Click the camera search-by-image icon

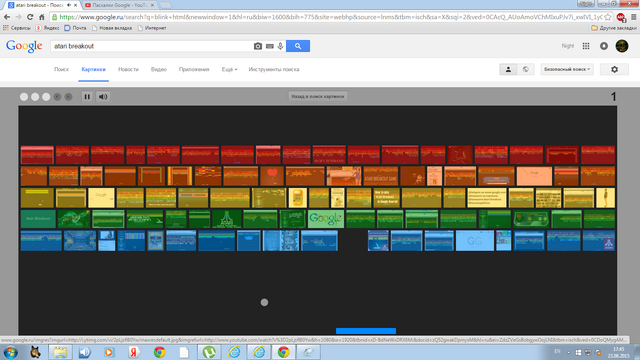[258, 46]
